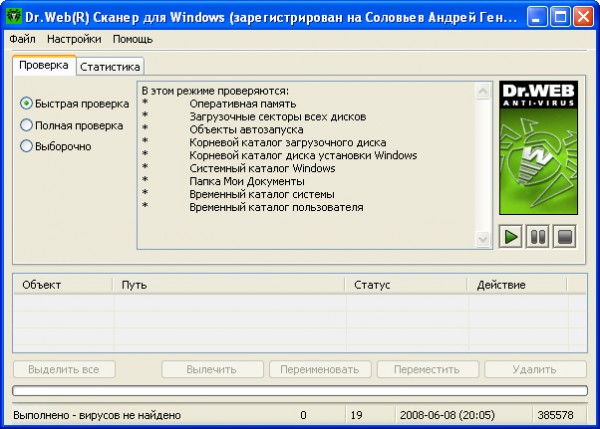The height and width of the screenshot is (429, 600).
Task: Sort by the Объект column header
Action: [x=63, y=285]
